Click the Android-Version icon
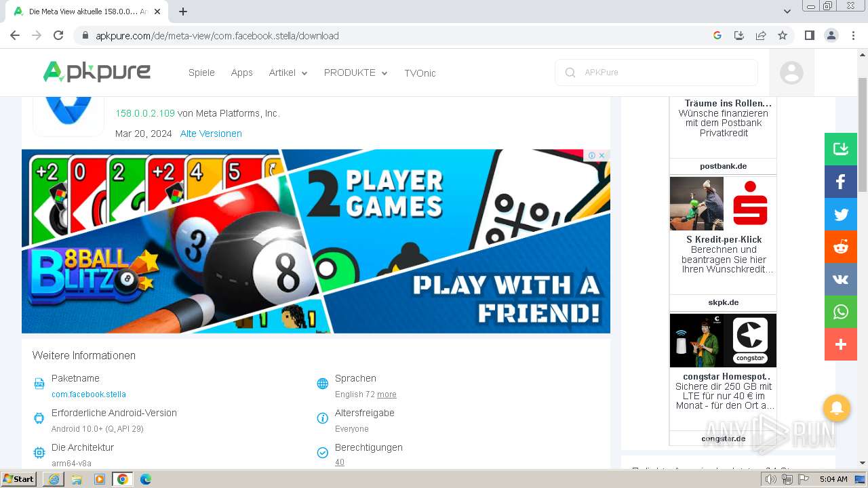The width and height of the screenshot is (868, 488). click(39, 418)
